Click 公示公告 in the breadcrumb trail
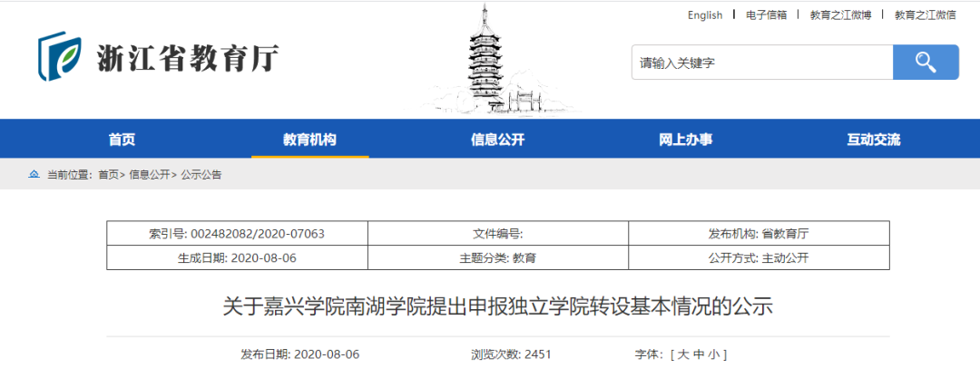The image size is (980, 378). 201,174
